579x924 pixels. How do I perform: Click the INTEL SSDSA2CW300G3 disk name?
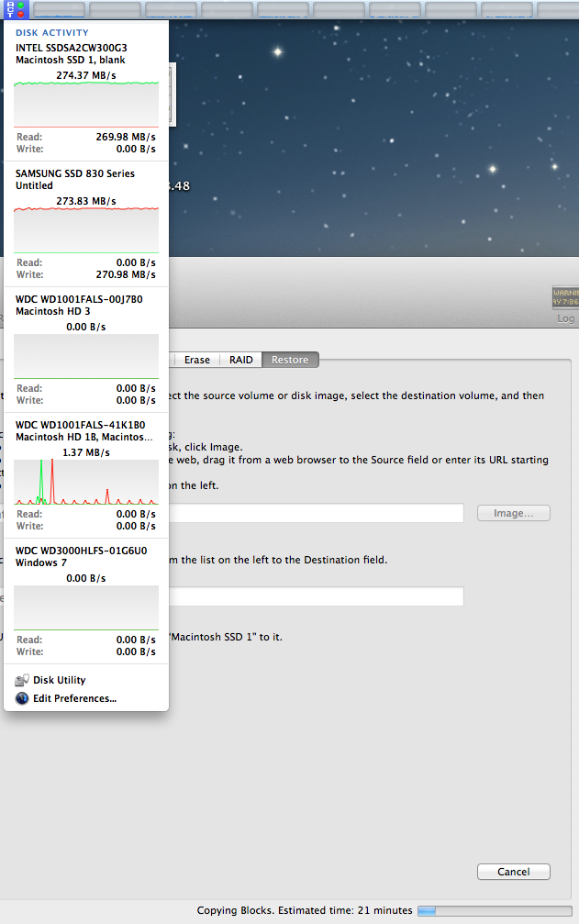click(x=72, y=48)
